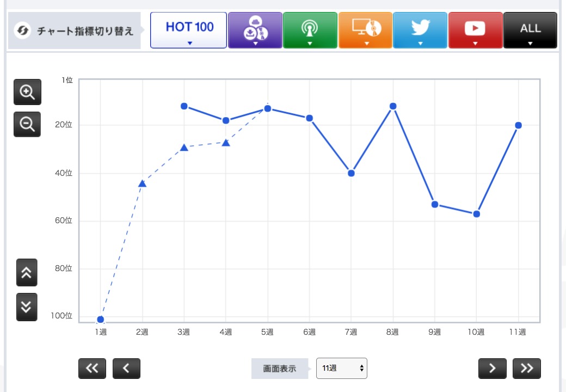Screen dimensions: 566x392
Task: Zoom in with the magnifier plus icon
Action: coord(27,92)
